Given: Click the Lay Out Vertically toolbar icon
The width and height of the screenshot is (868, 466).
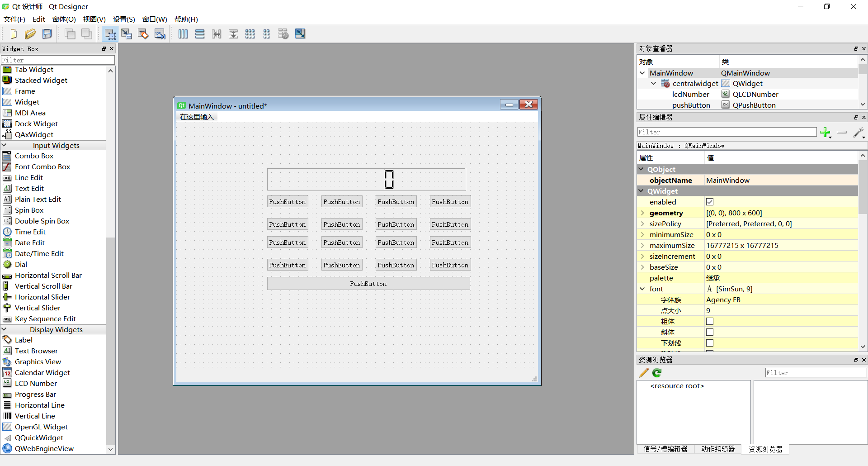Looking at the screenshot, I should coord(200,33).
